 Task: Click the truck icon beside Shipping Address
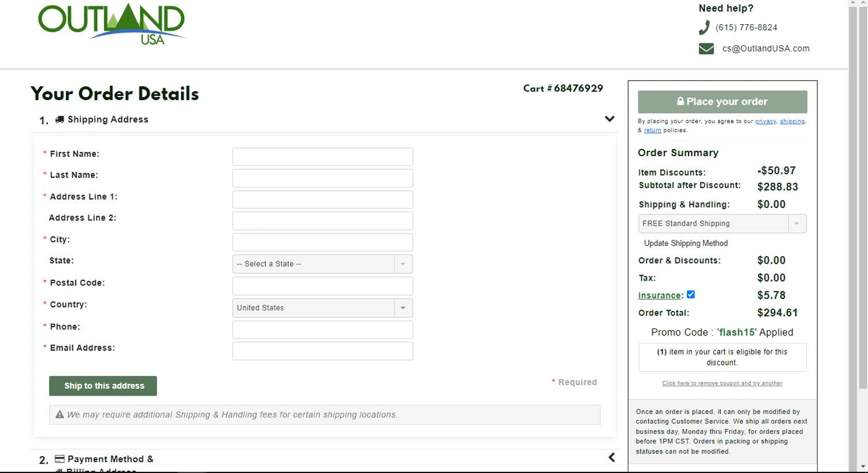click(x=60, y=120)
